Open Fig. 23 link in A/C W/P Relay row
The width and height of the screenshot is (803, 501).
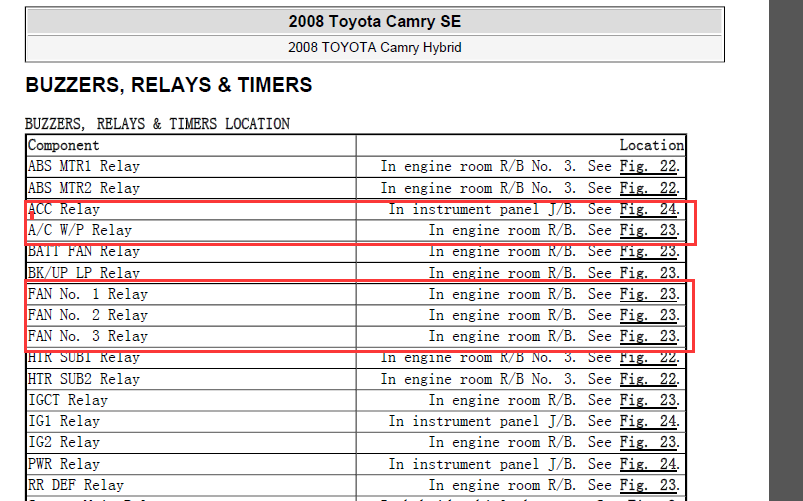(x=648, y=231)
